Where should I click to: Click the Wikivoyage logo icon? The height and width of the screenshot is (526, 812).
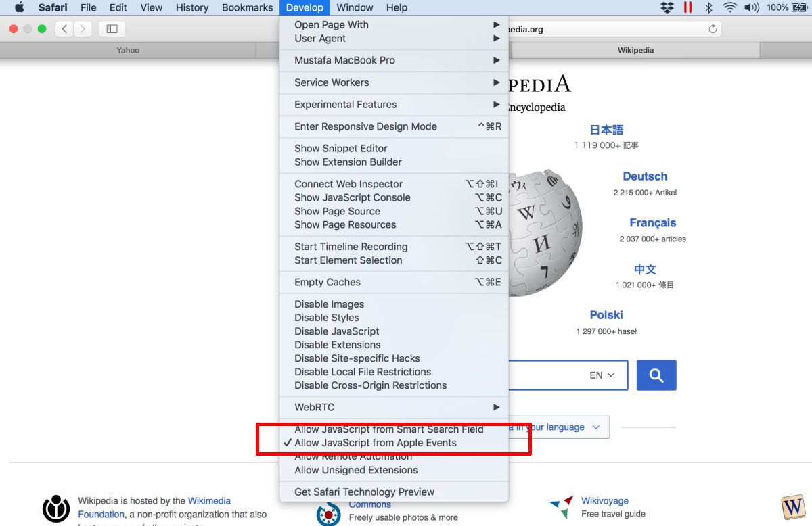562,508
